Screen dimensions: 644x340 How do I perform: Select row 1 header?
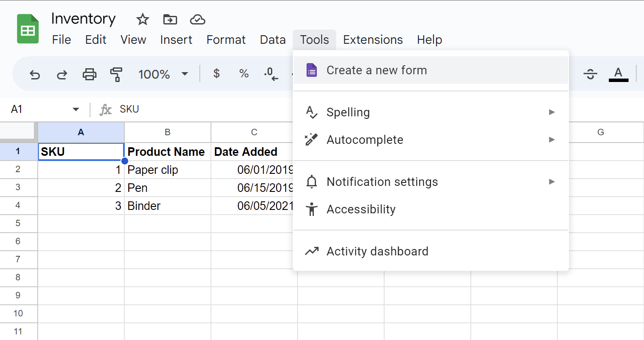18,151
